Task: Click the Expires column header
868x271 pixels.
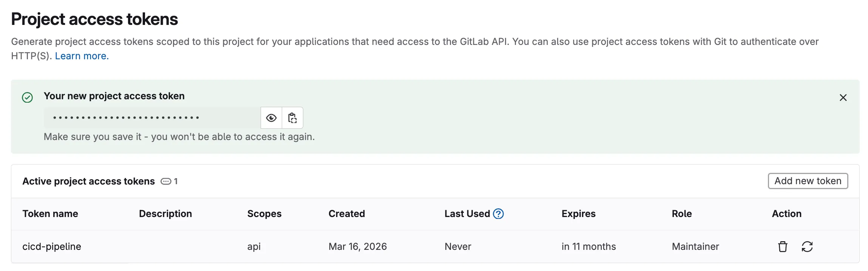Action: [578, 214]
